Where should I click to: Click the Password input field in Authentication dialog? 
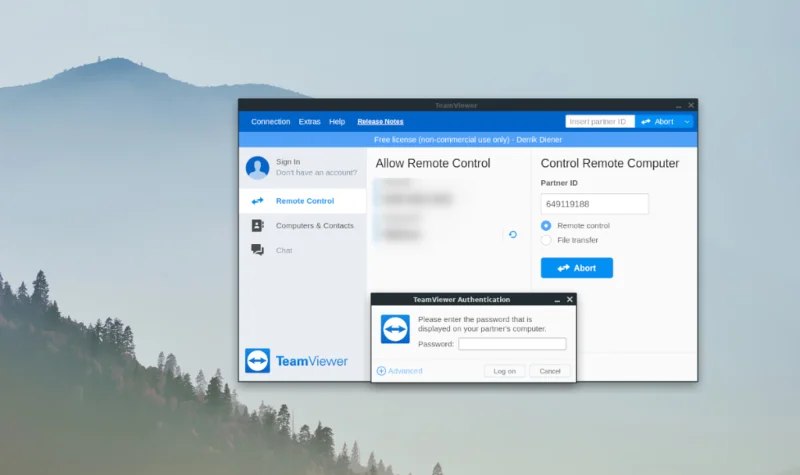[x=512, y=344]
